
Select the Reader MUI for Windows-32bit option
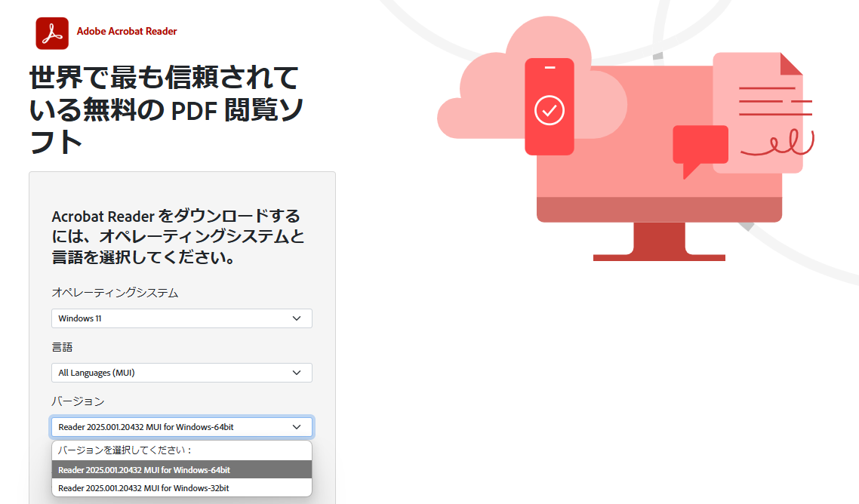click(x=181, y=487)
